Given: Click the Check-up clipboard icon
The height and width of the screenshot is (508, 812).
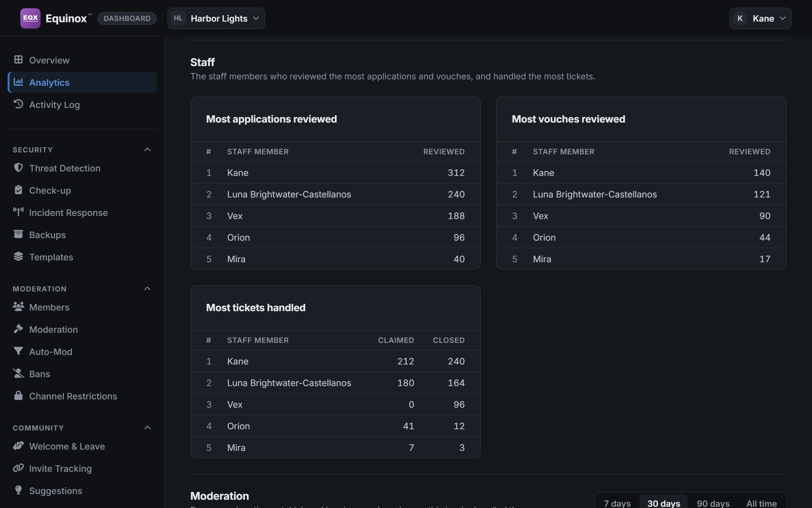Looking at the screenshot, I should 18,190.
